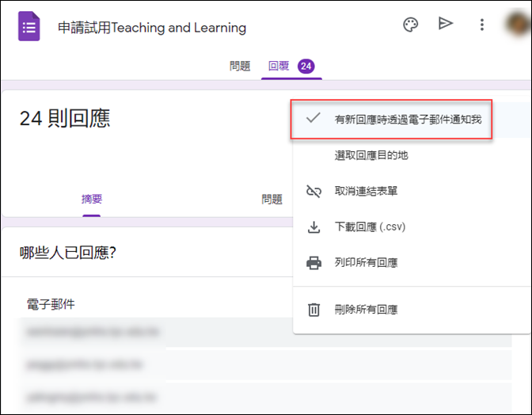Open the account profile avatar
The height and width of the screenshot is (415, 532).
click(518, 24)
